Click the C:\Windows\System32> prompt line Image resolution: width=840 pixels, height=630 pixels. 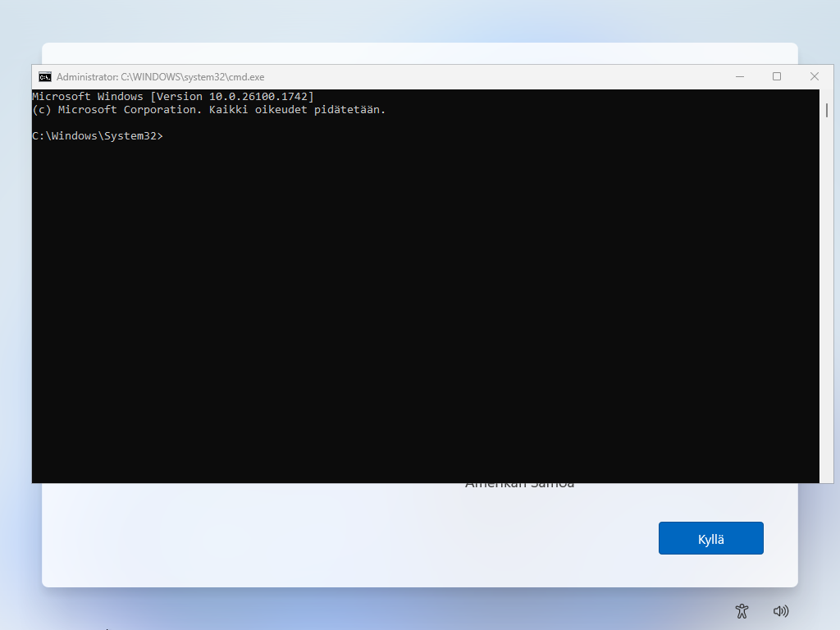click(x=98, y=136)
